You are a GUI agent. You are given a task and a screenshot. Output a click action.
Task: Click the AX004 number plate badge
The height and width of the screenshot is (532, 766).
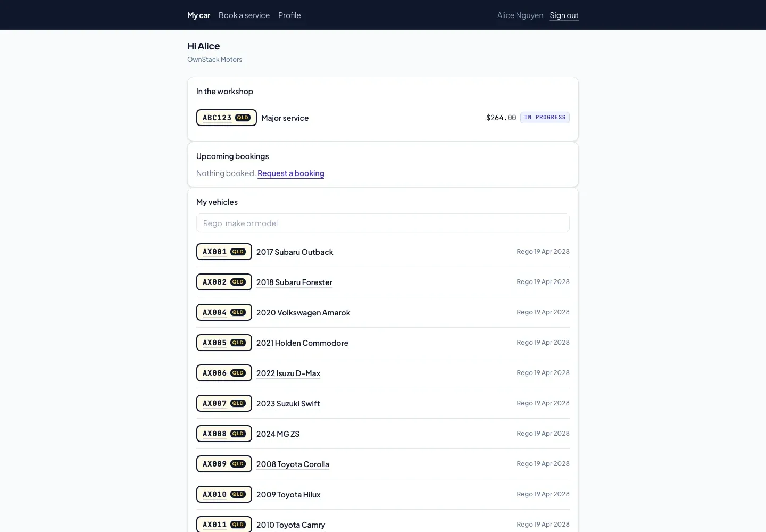point(224,312)
